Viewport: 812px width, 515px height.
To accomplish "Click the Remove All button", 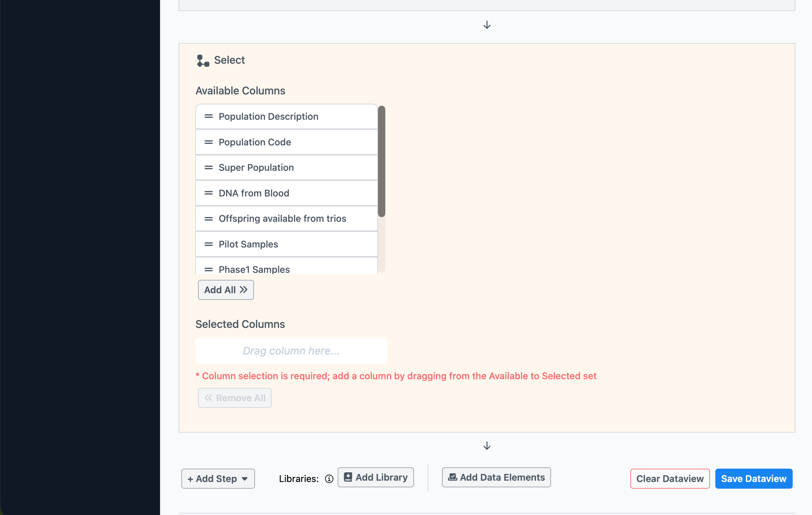I will click(234, 398).
